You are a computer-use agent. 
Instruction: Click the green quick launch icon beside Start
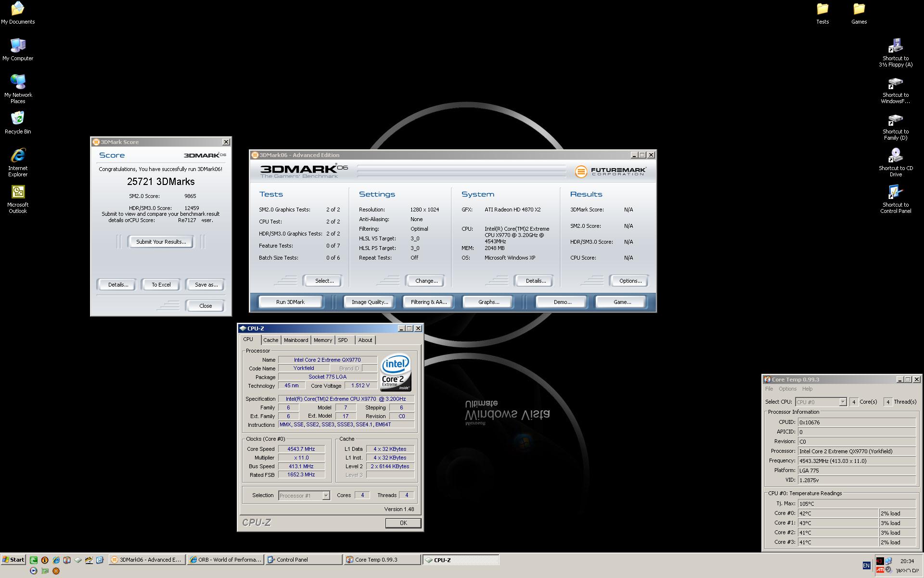tap(34, 560)
